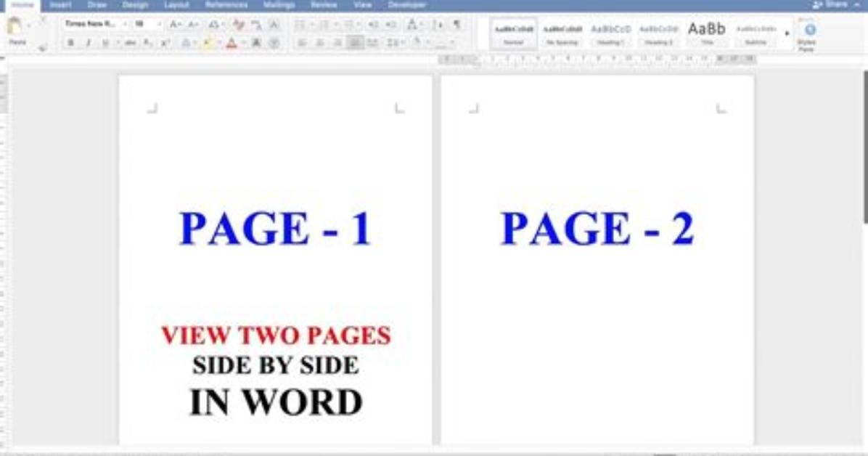868x456 pixels.
Task: Click the PAGE - 2 heading text
Action: click(597, 229)
